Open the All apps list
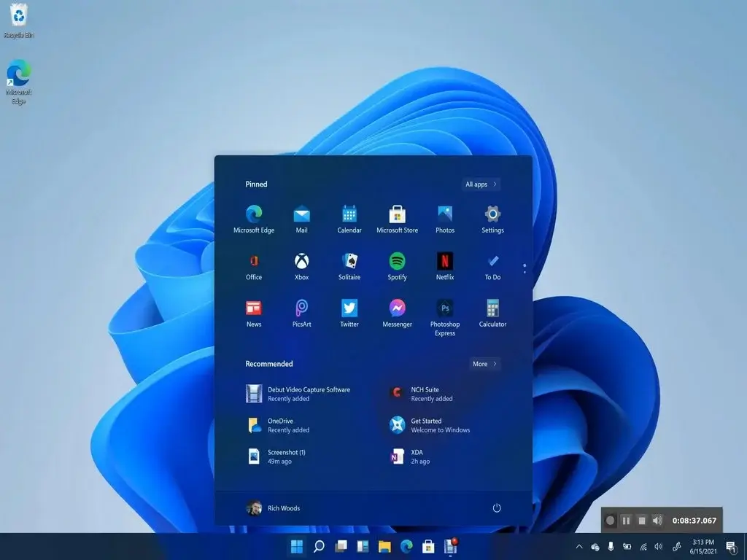747x560 pixels. pos(480,184)
